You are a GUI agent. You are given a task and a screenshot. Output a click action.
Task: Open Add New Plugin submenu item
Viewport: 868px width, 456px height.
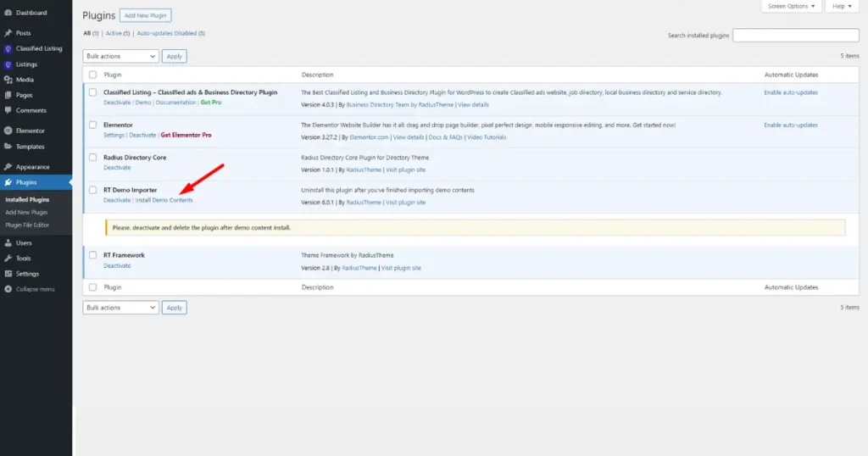tap(26, 212)
